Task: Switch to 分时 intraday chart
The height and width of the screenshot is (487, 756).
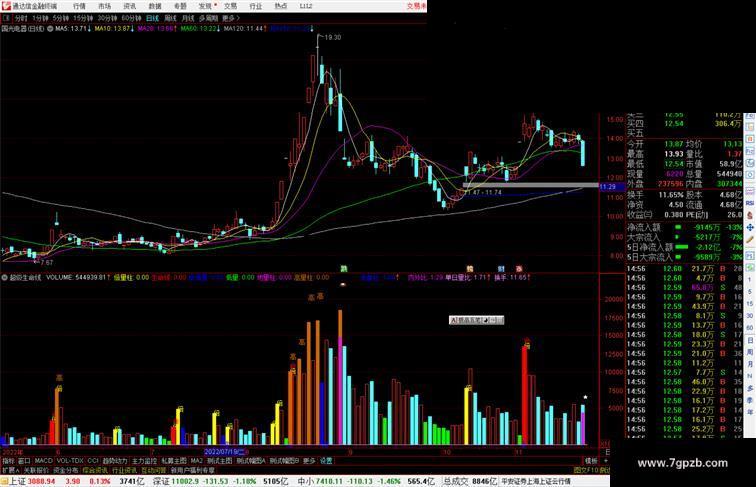Action: (21, 18)
